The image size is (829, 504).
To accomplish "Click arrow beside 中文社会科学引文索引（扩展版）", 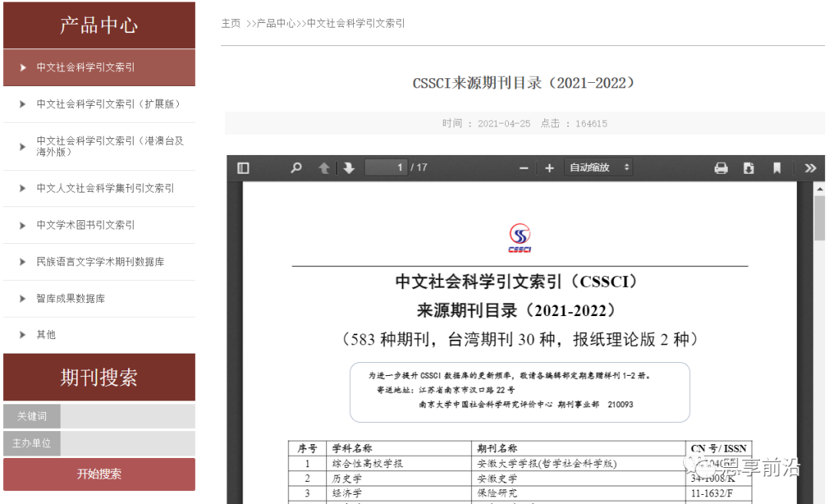I will click(x=22, y=104).
